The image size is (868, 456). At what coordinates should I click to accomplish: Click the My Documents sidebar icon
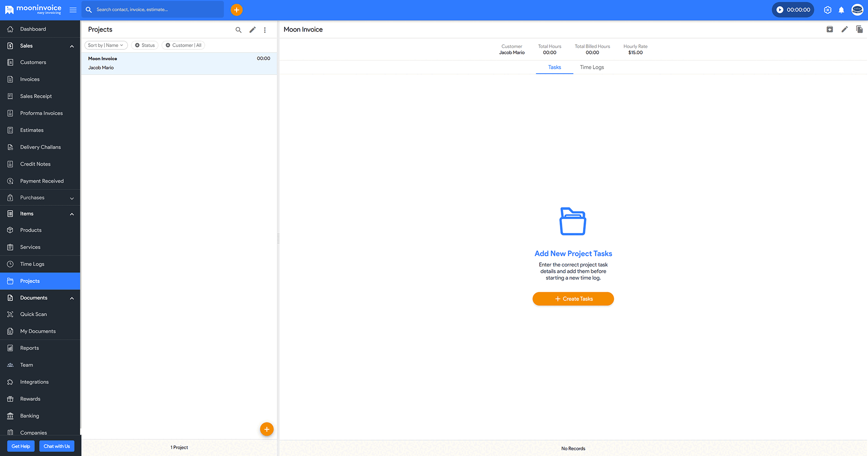pos(10,331)
